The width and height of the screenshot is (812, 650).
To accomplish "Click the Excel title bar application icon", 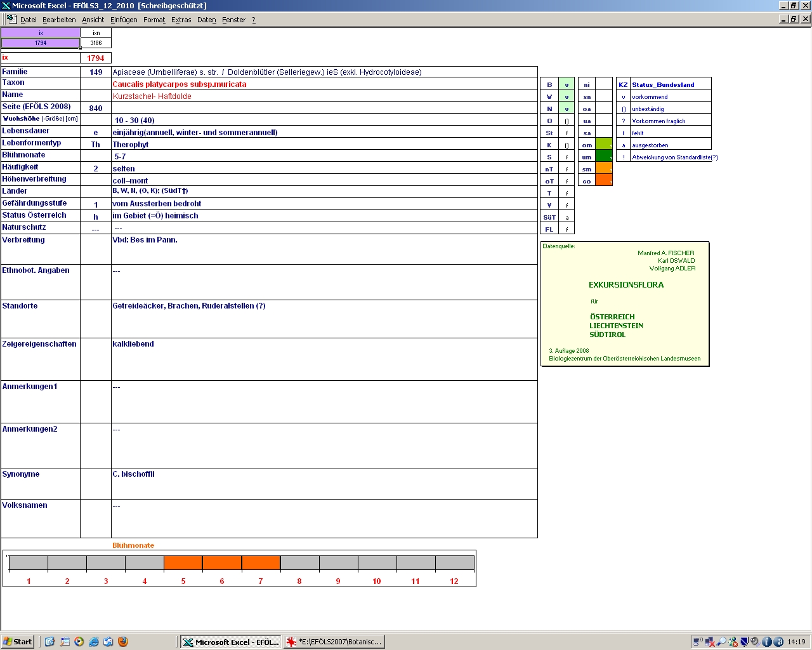I will click(x=6, y=6).
